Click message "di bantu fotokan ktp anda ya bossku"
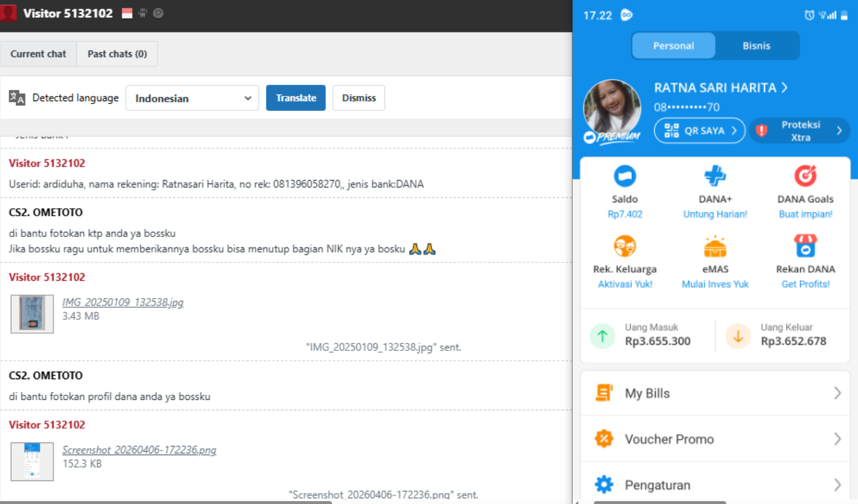Viewport: 858px width, 504px height. tap(92, 233)
